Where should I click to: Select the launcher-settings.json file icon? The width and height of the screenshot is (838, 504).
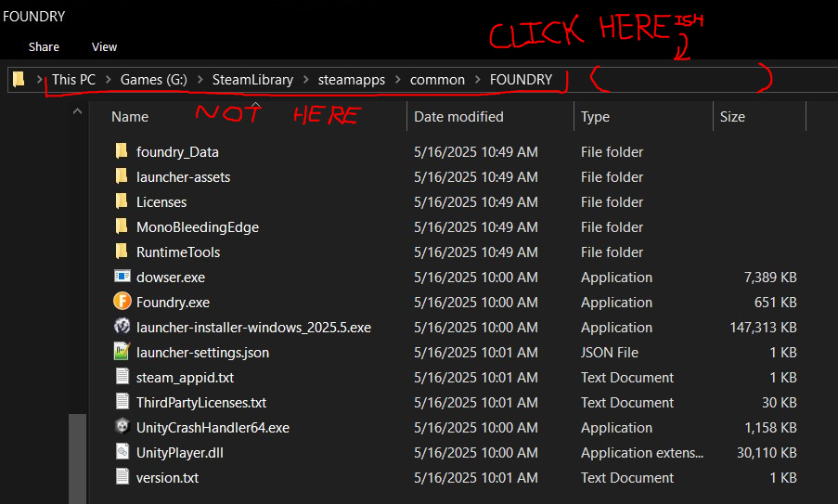(122, 352)
